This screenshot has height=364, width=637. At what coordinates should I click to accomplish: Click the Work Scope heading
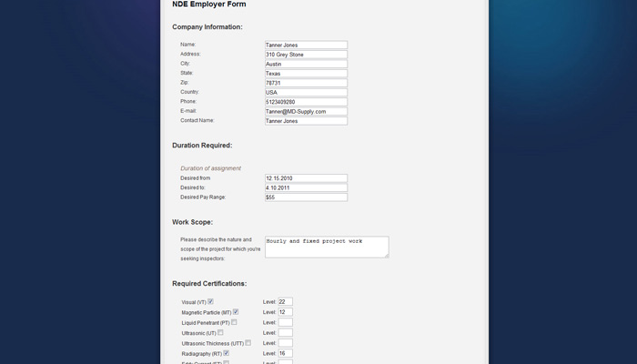click(193, 222)
